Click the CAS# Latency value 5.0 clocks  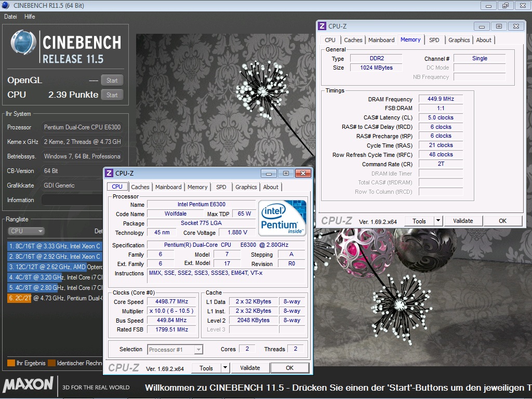pyautogui.click(x=441, y=117)
